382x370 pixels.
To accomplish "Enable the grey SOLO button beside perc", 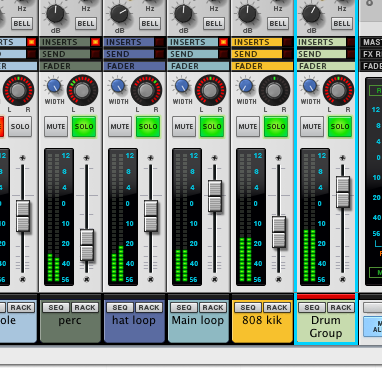I will click(20, 127).
